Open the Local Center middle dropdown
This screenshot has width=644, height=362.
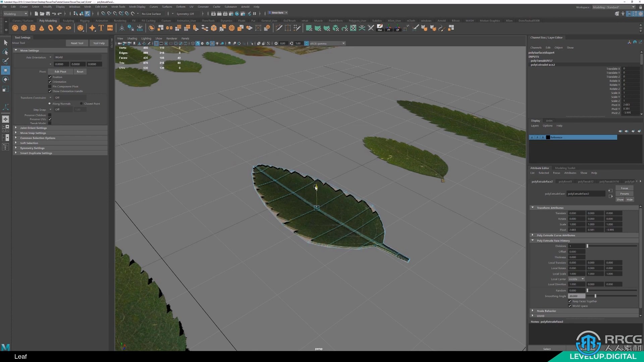(577, 279)
